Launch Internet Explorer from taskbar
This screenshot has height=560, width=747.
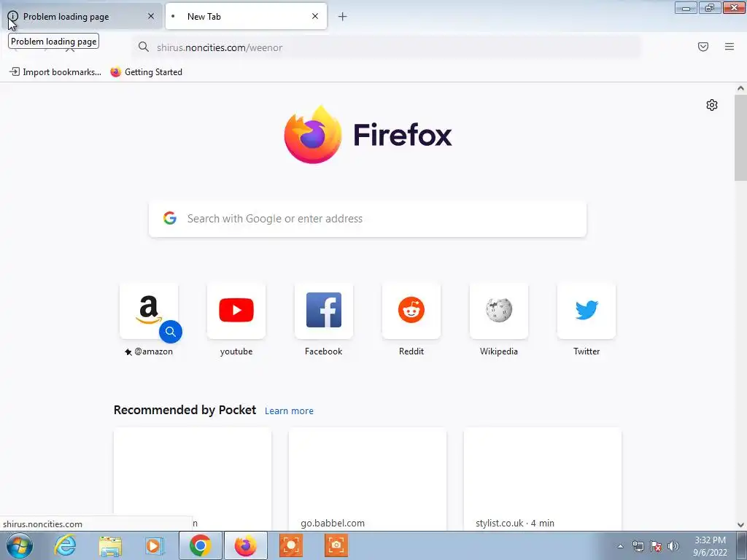[65, 545]
